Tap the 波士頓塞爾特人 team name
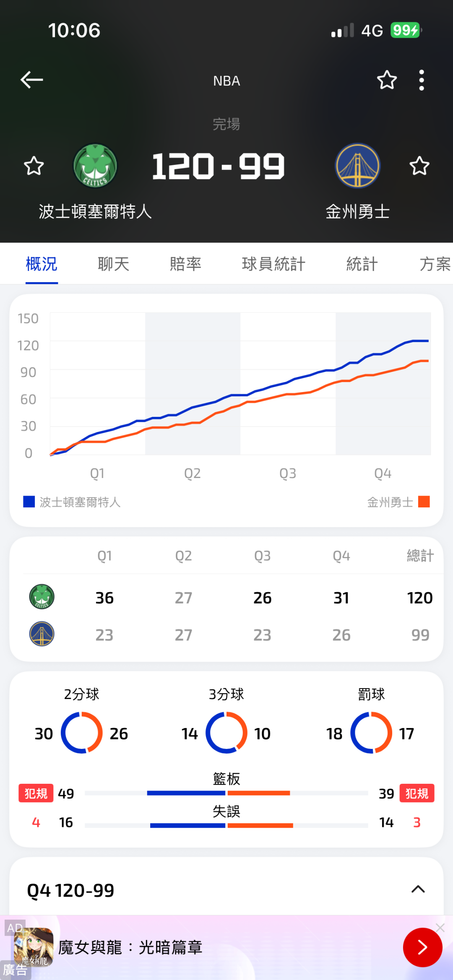The image size is (453, 980). pos(95,212)
